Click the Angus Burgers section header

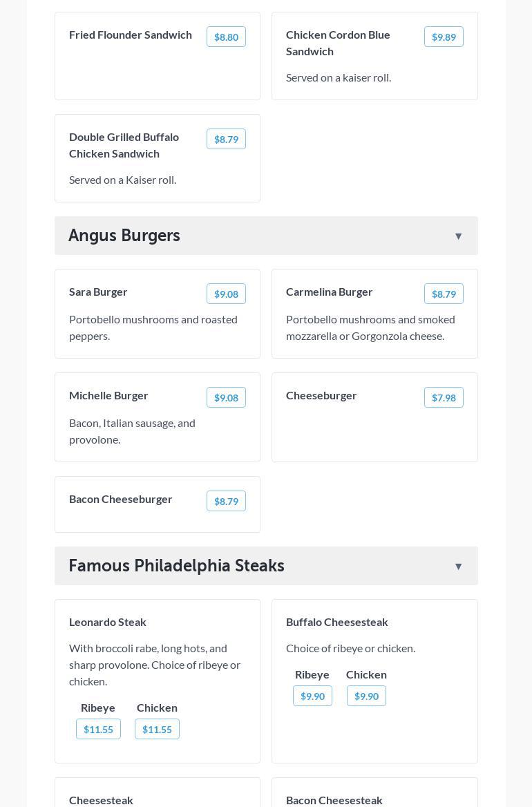124,236
